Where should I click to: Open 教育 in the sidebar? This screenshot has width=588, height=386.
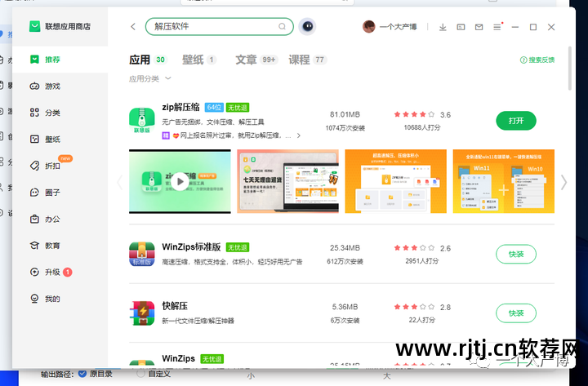[60, 246]
